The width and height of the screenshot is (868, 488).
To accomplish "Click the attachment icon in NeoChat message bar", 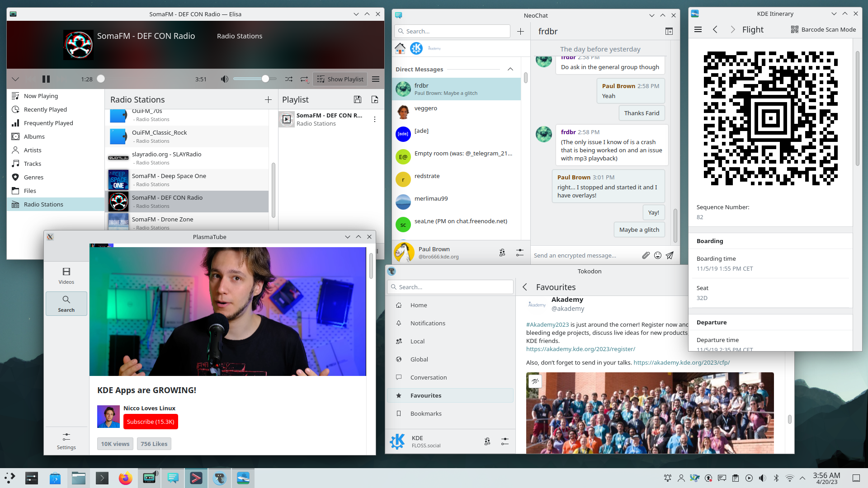I will (x=645, y=255).
